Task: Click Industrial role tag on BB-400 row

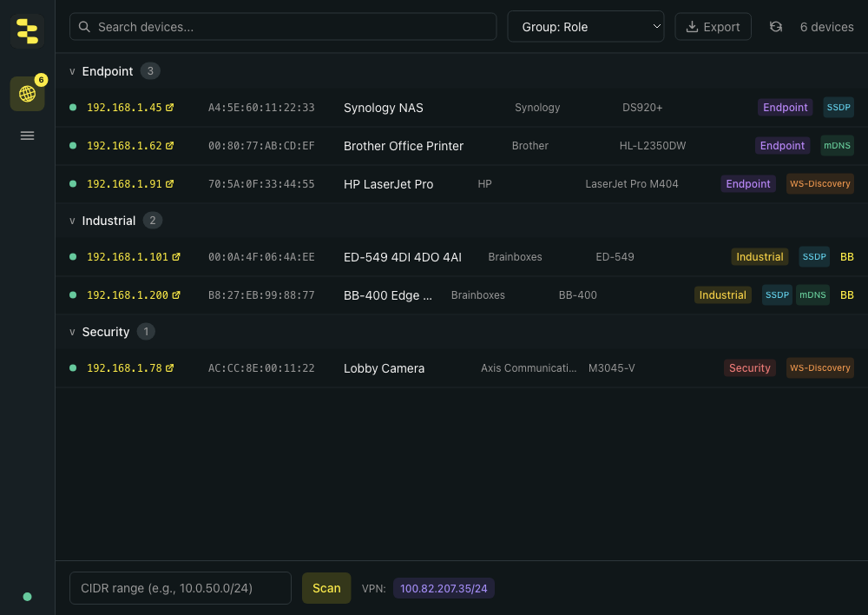Action: pyautogui.click(x=722, y=295)
